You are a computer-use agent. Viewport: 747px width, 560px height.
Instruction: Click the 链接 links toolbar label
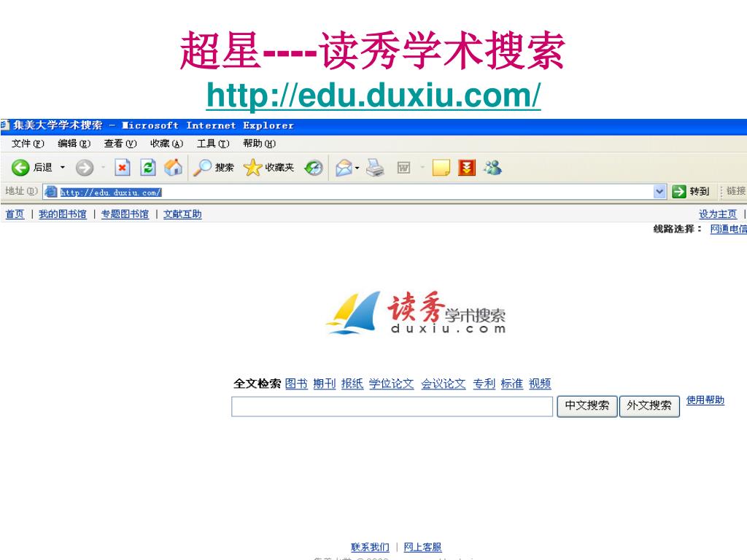point(736,191)
